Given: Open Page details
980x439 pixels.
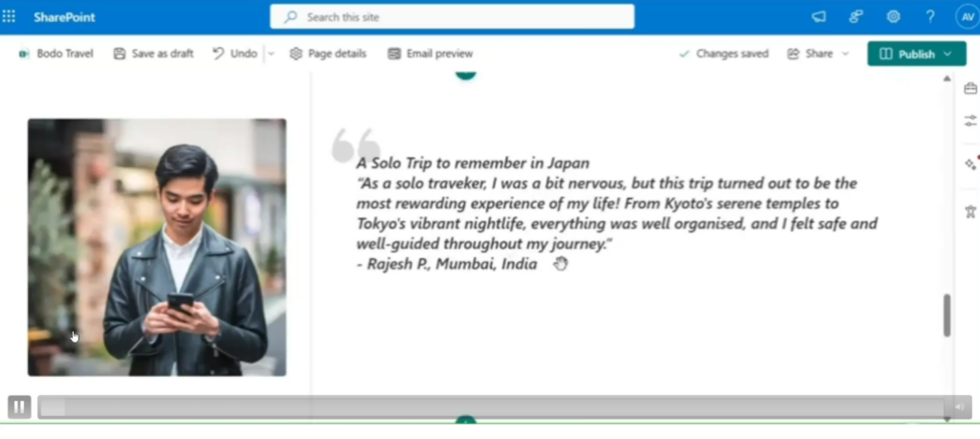Looking at the screenshot, I should pyautogui.click(x=328, y=54).
